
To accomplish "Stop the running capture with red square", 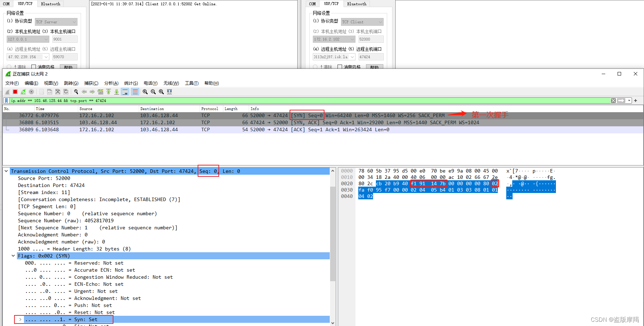I will click(15, 92).
